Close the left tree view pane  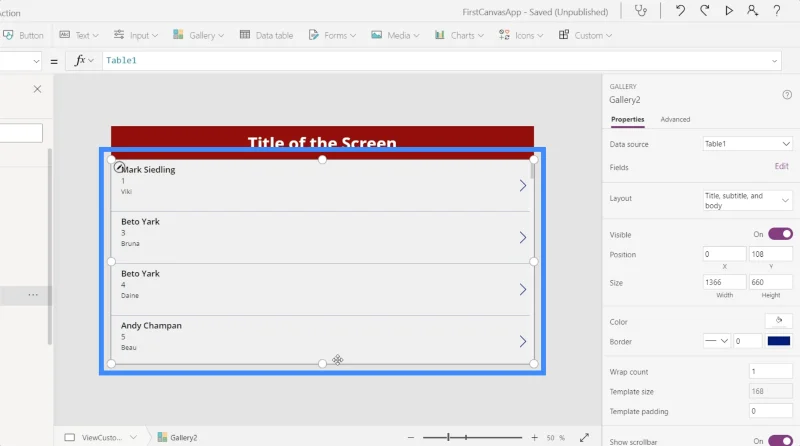tap(37, 89)
